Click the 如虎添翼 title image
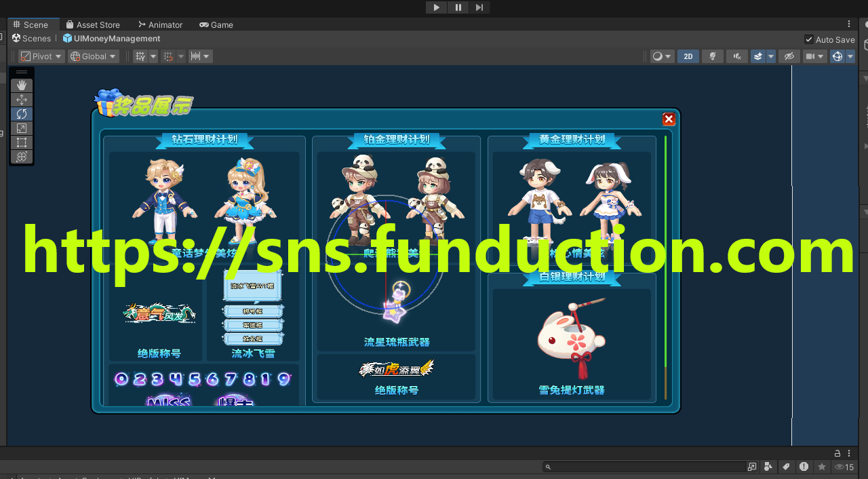The width and height of the screenshot is (868, 479). (397, 370)
